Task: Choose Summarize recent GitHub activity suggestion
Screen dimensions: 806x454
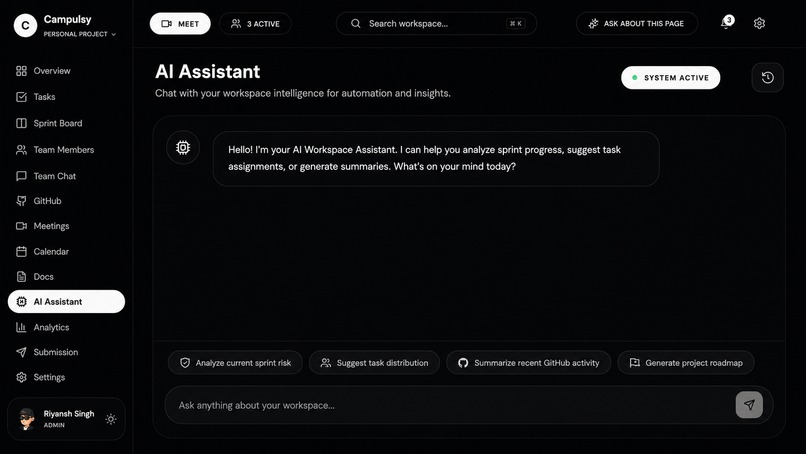Action: (528, 363)
